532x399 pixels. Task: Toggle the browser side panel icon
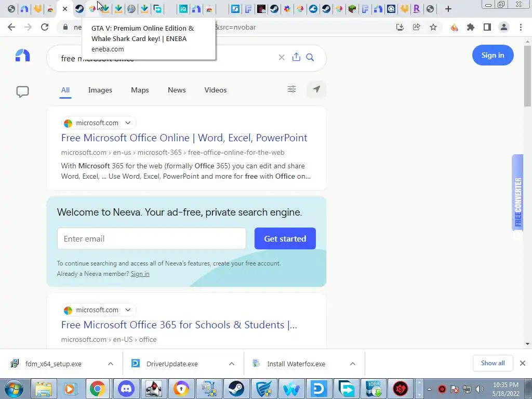pos(487,27)
